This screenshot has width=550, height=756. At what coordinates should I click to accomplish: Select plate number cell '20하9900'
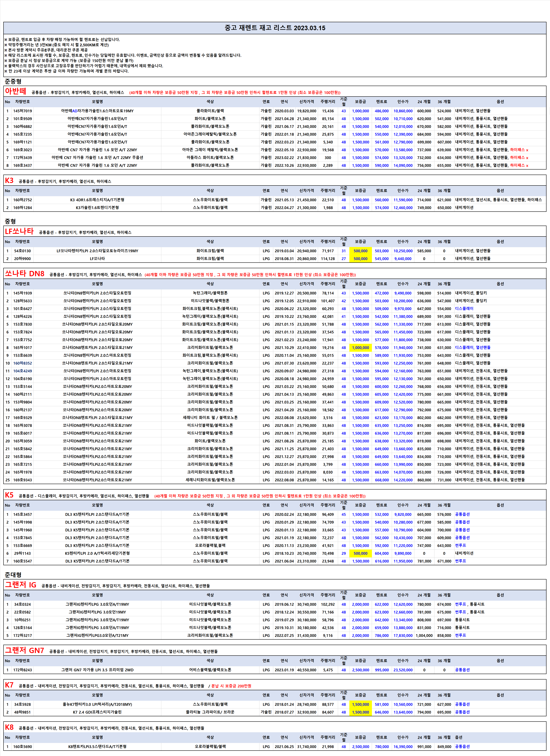(x=23, y=259)
